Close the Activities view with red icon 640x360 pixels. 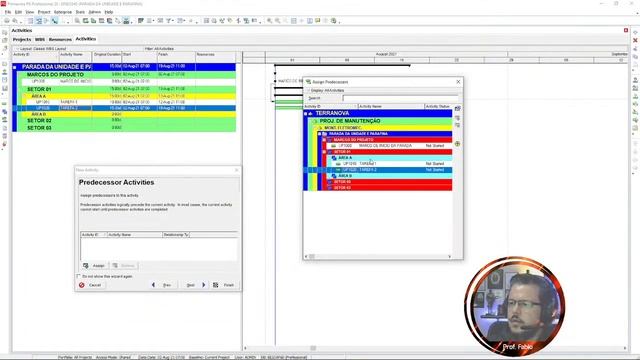pyautogui.click(x=626, y=30)
